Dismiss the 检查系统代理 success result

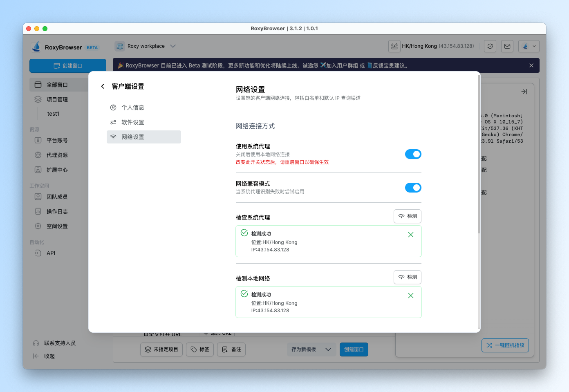tap(411, 235)
